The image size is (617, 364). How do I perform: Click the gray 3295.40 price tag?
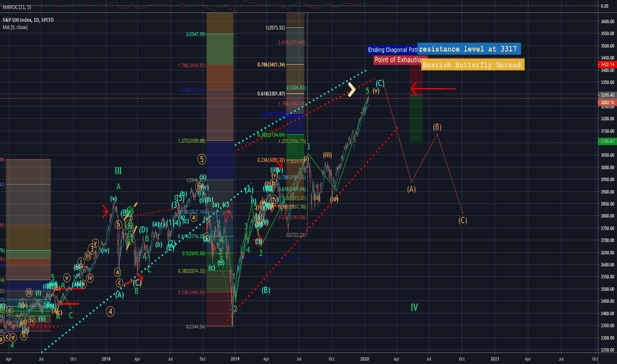pos(607,95)
